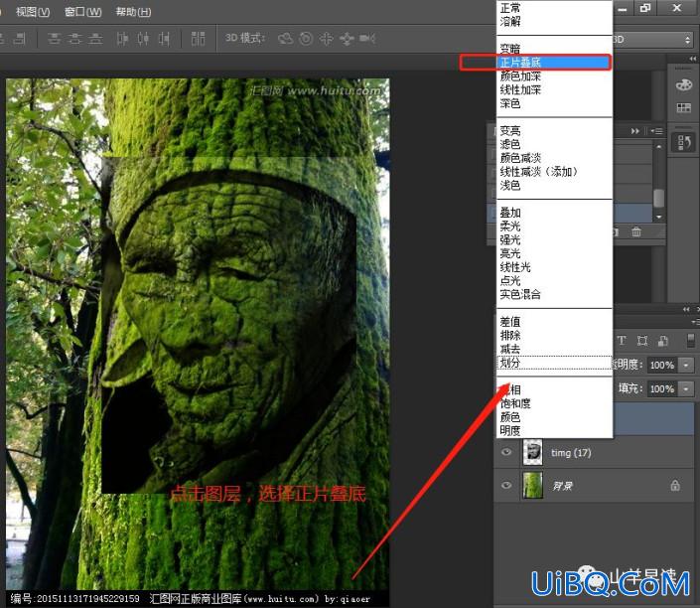This screenshot has height=608, width=700.
Task: Open the 3D workspace dropdown
Action: pyautogui.click(x=654, y=40)
